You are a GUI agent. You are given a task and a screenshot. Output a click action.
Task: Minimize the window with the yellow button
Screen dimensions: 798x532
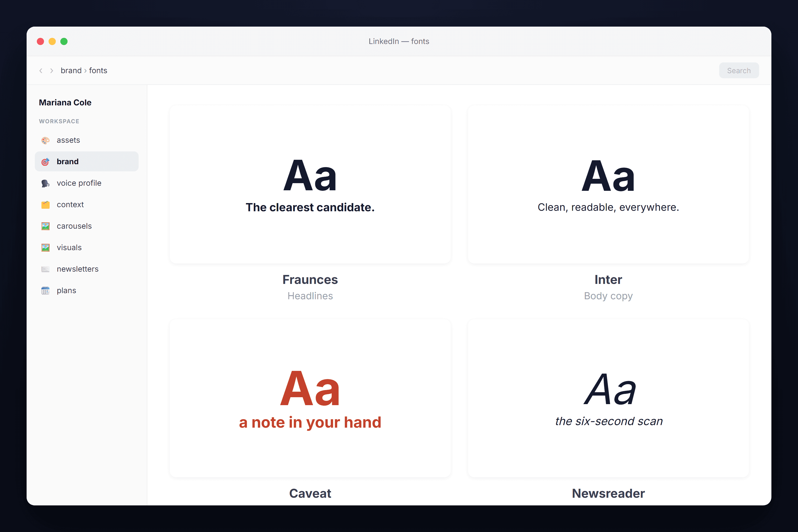click(52, 41)
